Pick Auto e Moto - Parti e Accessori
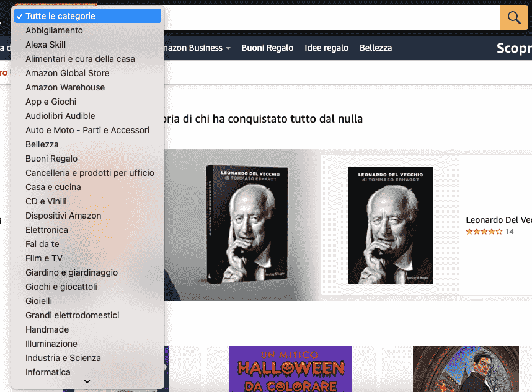 coord(87,130)
